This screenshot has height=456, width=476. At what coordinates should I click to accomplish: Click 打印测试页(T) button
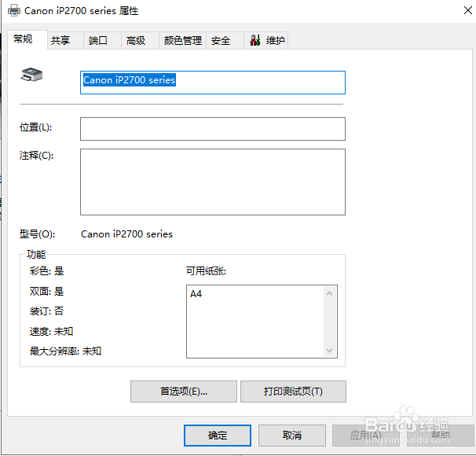(293, 392)
